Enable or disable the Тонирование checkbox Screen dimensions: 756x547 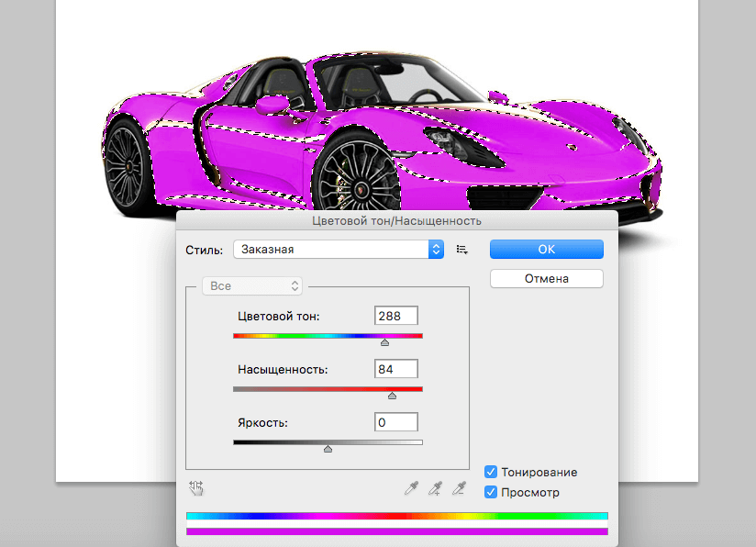(x=490, y=472)
